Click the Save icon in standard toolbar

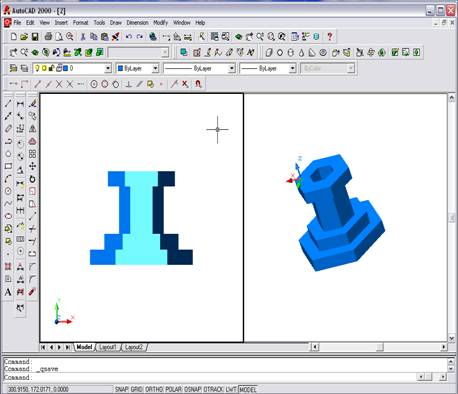pyautogui.click(x=35, y=37)
